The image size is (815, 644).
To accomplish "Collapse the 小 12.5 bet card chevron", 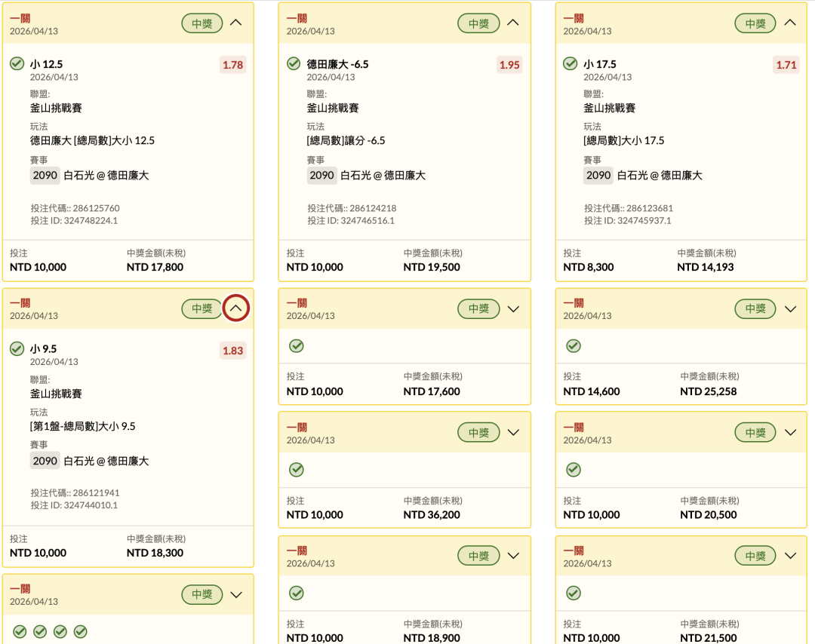I will pyautogui.click(x=236, y=23).
